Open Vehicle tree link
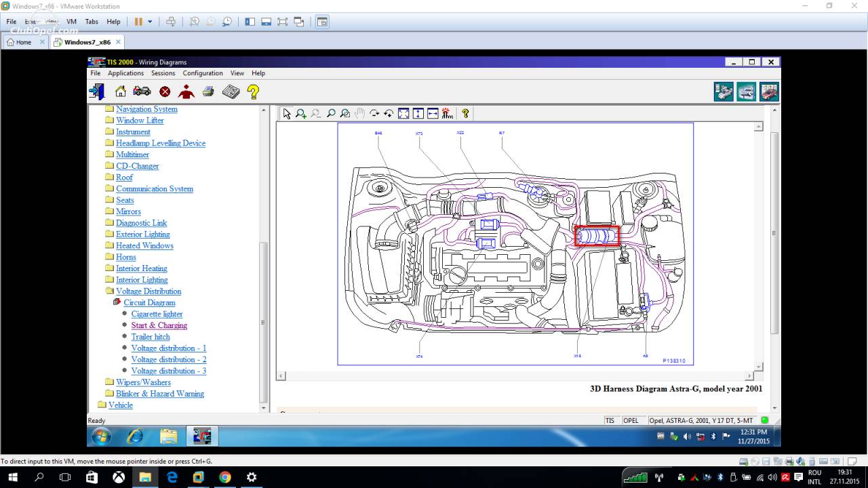868x488 pixels. pos(121,405)
